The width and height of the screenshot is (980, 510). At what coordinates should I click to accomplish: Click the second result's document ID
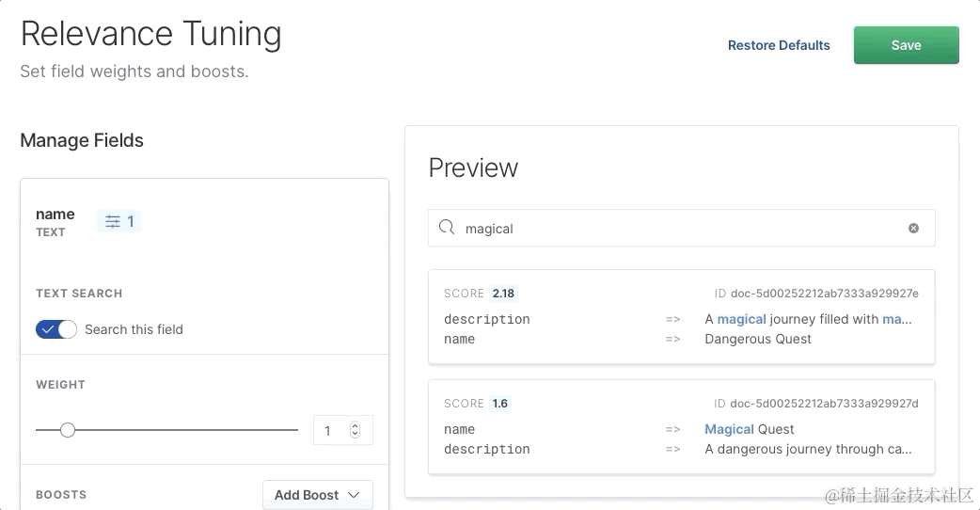tap(825, 404)
